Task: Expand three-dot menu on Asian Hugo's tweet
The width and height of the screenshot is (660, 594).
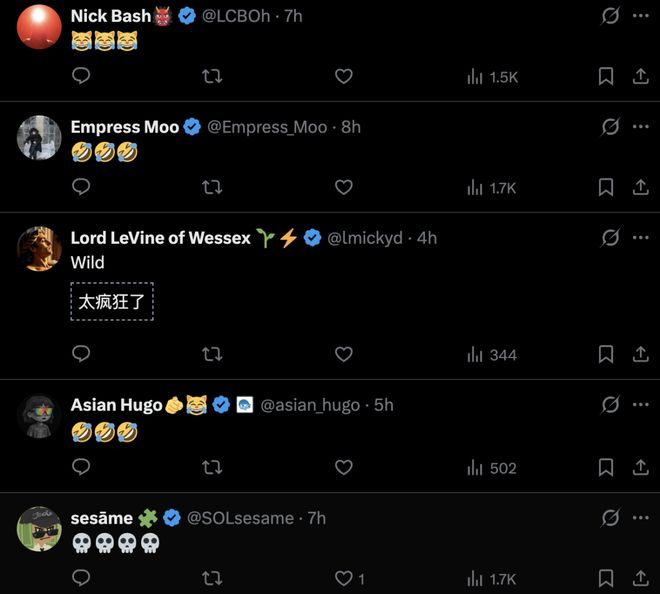Action: (x=640, y=405)
